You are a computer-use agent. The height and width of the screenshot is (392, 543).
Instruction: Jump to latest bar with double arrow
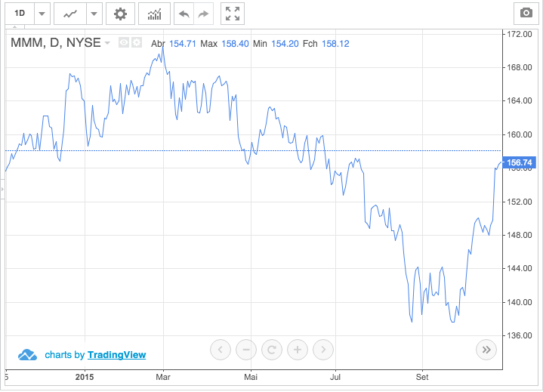coord(486,350)
